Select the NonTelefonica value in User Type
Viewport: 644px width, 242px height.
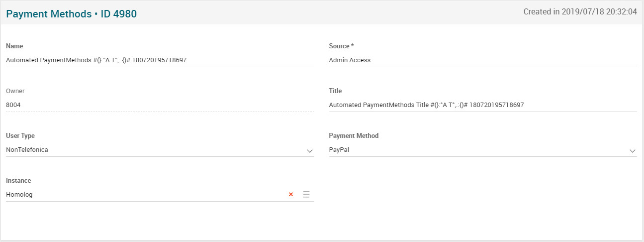coord(27,150)
